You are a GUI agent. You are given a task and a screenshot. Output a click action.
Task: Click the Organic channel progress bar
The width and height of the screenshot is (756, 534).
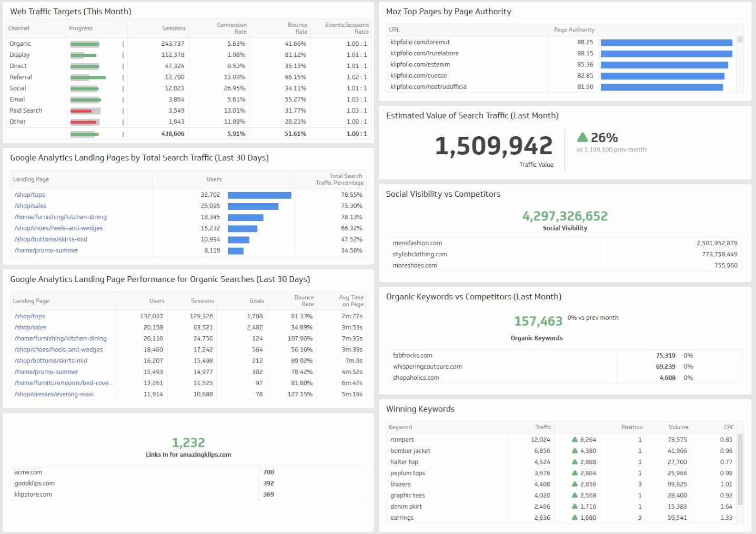(85, 44)
